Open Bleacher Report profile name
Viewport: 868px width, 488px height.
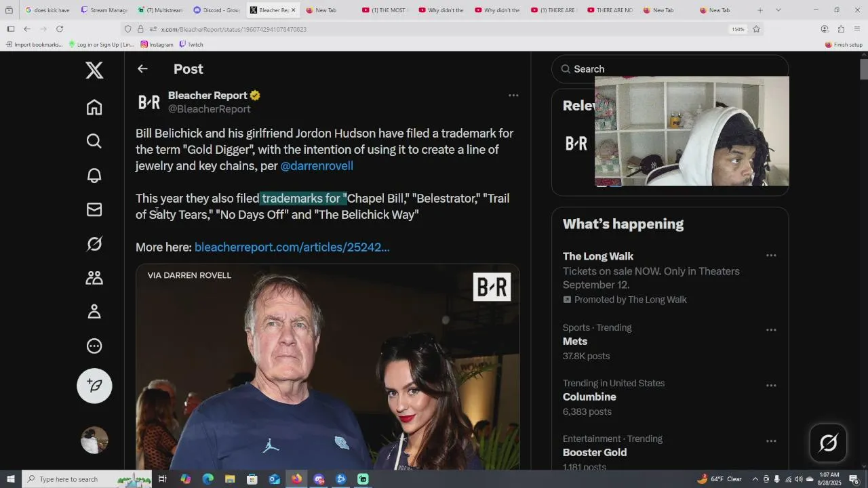click(208, 96)
